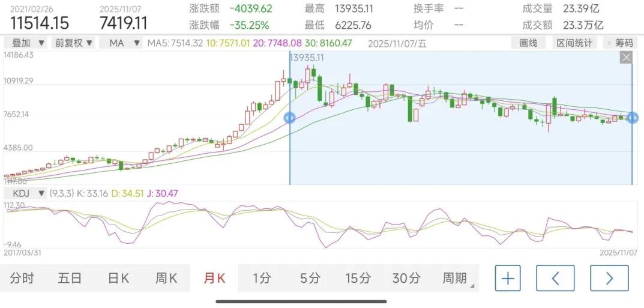Open the 周期 period menu
Viewport: 644px width, 308px height.
(x=456, y=278)
